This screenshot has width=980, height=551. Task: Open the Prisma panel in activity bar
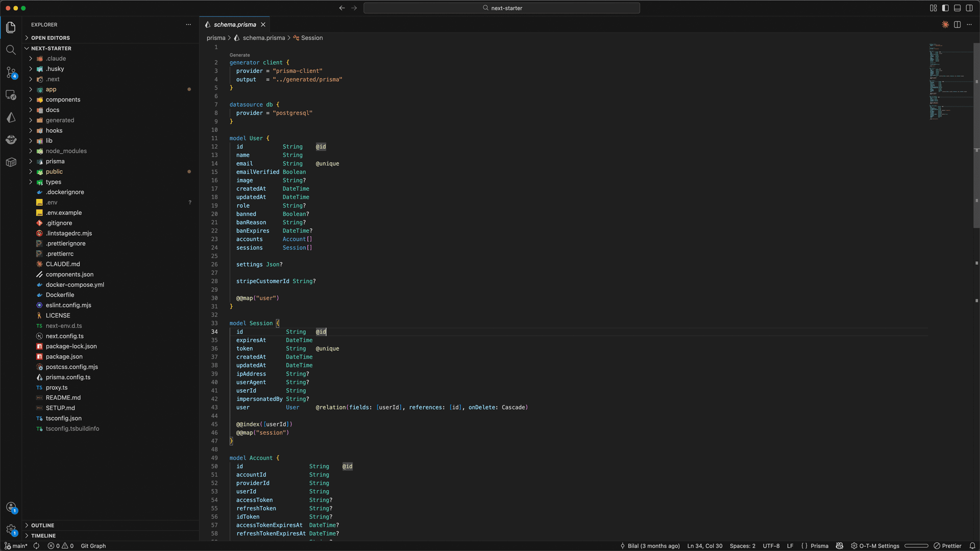pos(11,117)
